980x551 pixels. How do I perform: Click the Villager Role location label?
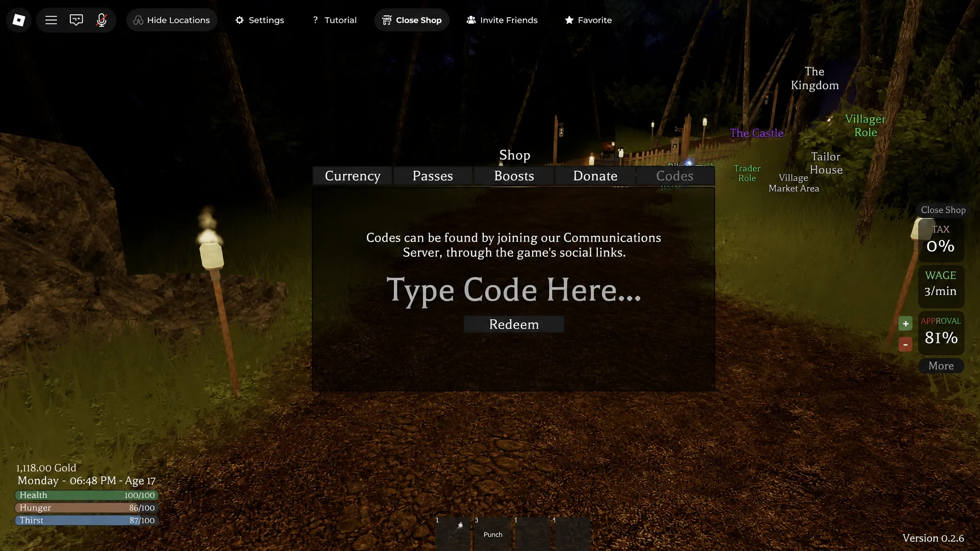click(x=865, y=125)
